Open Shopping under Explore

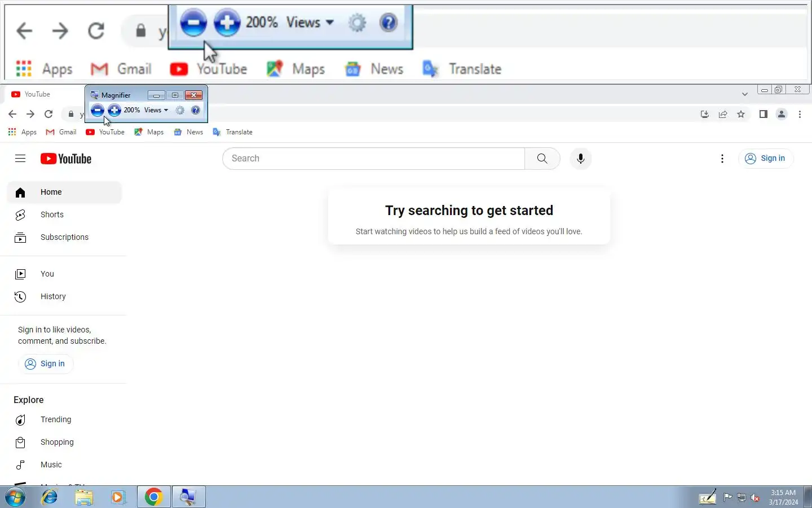pos(64,442)
